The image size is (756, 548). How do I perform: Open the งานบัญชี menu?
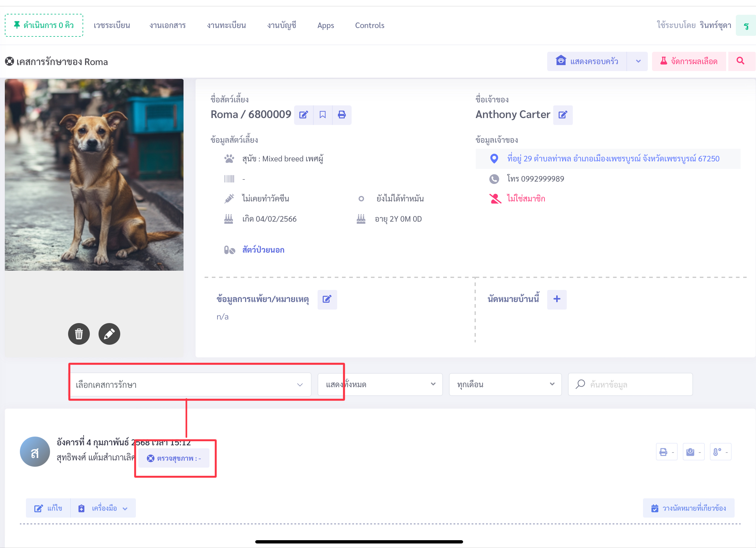point(282,25)
